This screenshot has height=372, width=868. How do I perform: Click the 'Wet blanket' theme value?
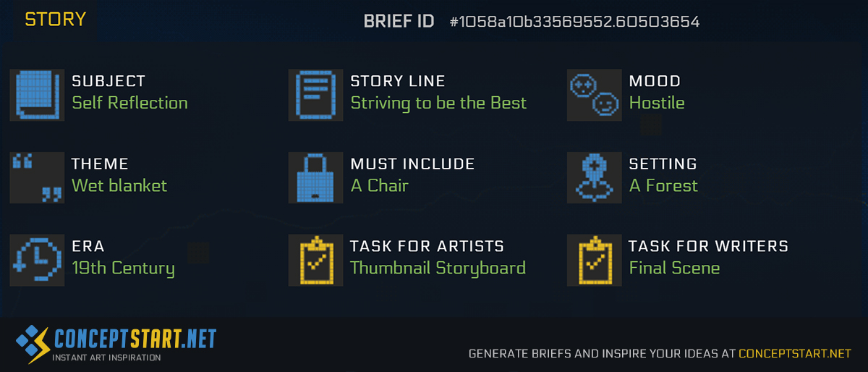[119, 185]
